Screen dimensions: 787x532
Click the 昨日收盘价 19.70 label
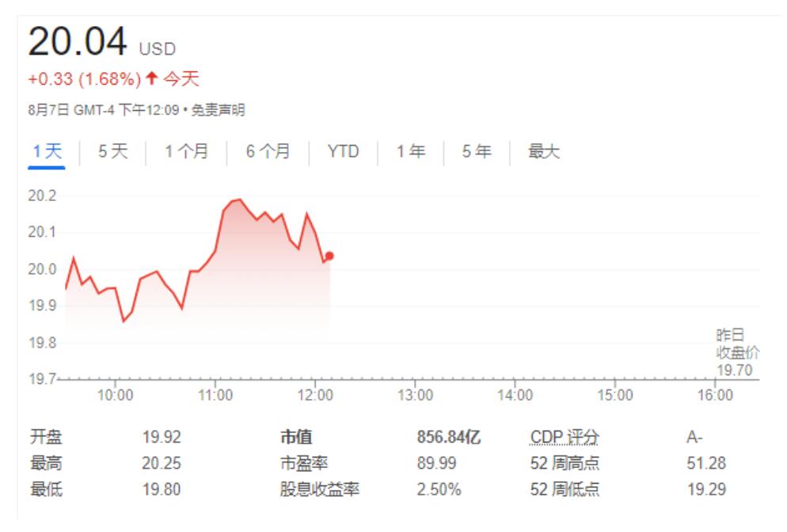(x=737, y=352)
